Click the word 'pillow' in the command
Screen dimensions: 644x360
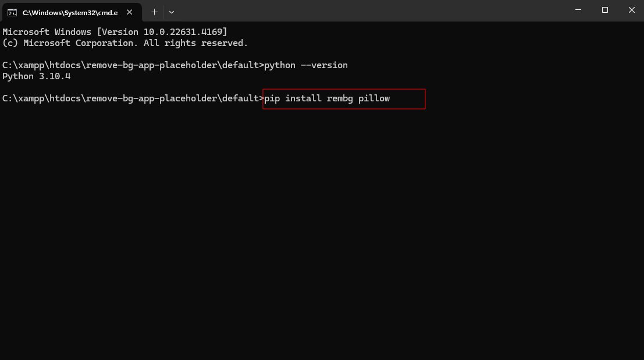point(374,98)
